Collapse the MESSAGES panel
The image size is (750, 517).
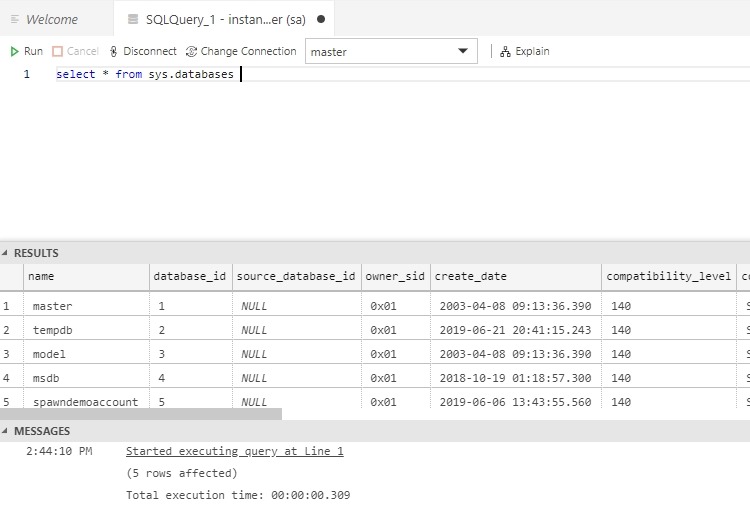(7, 431)
